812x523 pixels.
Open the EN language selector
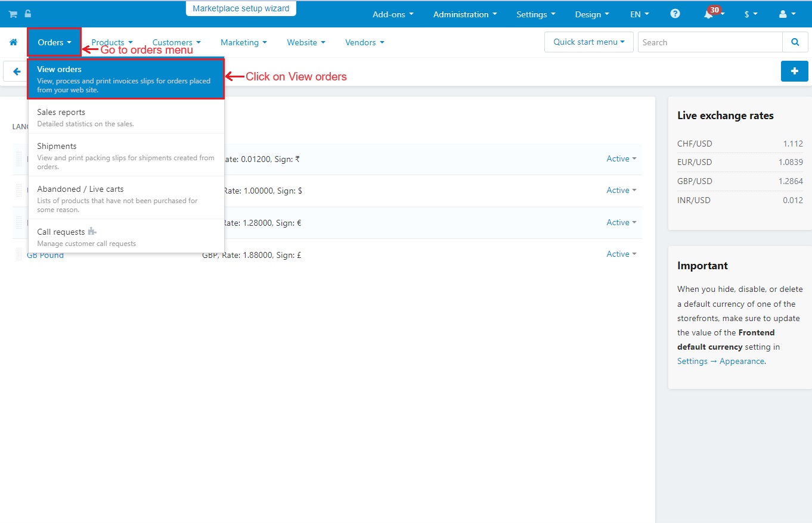(640, 14)
